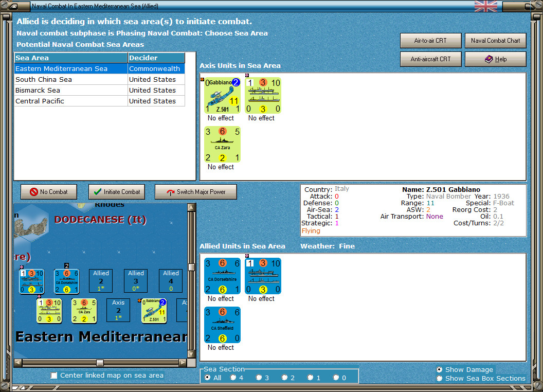The image size is (543, 392).
Task: Select Bismarck Sea row
Action: pyautogui.click(x=99, y=90)
